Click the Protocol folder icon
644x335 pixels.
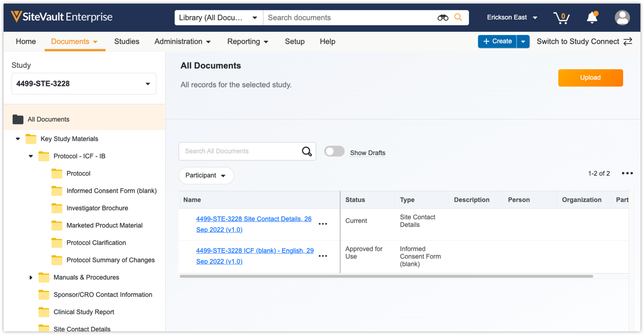tap(57, 174)
